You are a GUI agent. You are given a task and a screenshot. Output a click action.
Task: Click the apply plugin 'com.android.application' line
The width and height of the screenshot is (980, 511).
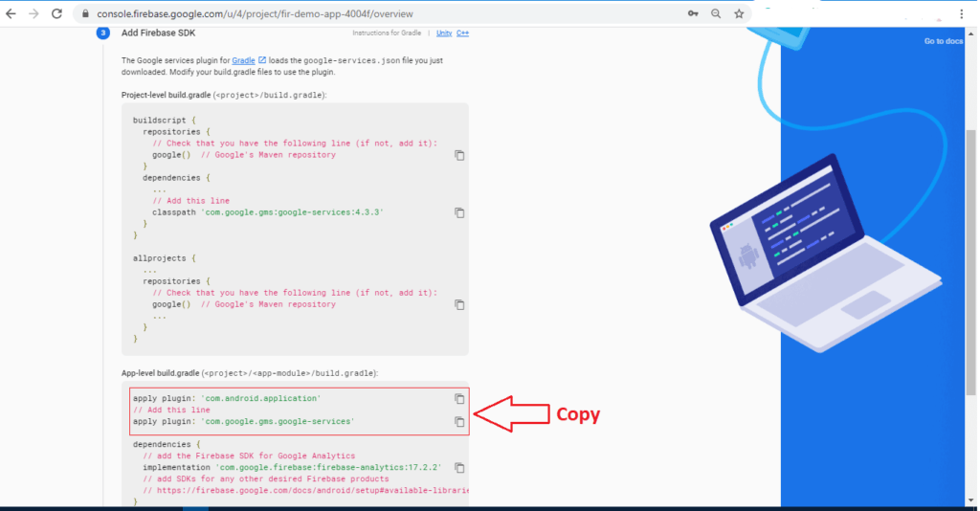[226, 398]
